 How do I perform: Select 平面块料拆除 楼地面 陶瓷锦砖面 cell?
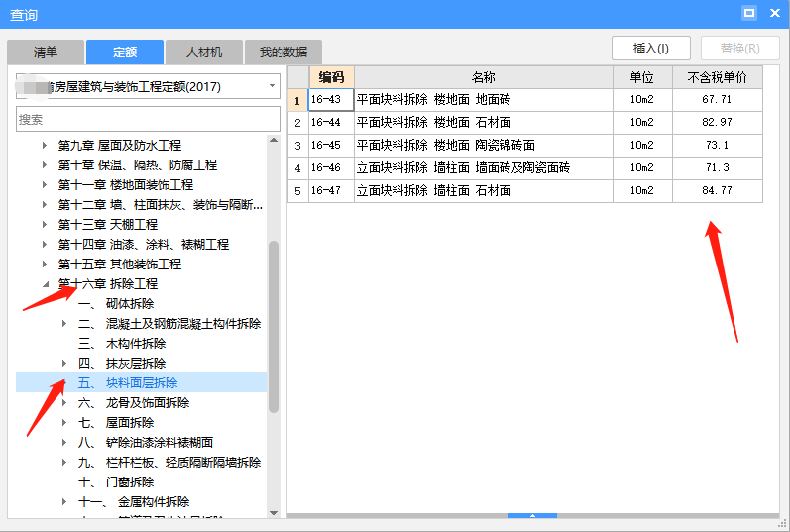[484, 145]
